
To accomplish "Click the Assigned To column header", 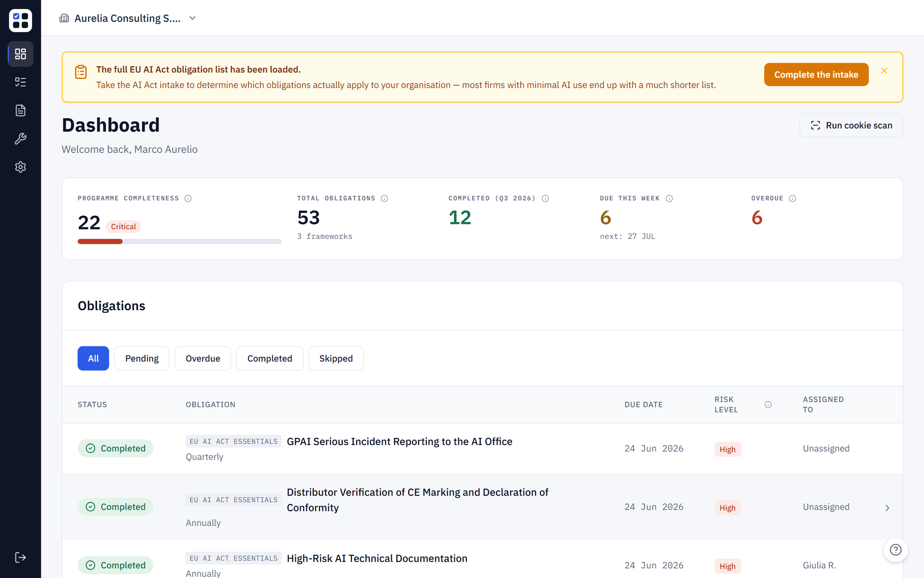I will point(823,405).
